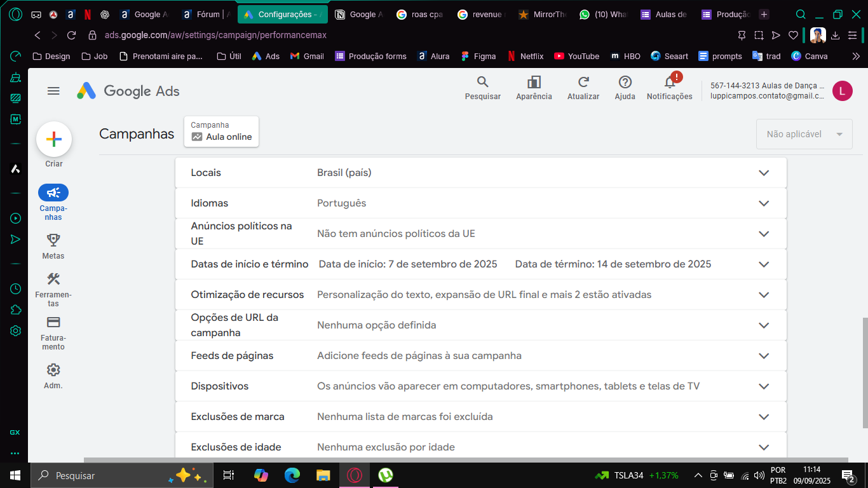Open the Campanha Aula online selector
This screenshot has width=868, height=488.
[x=221, y=132]
